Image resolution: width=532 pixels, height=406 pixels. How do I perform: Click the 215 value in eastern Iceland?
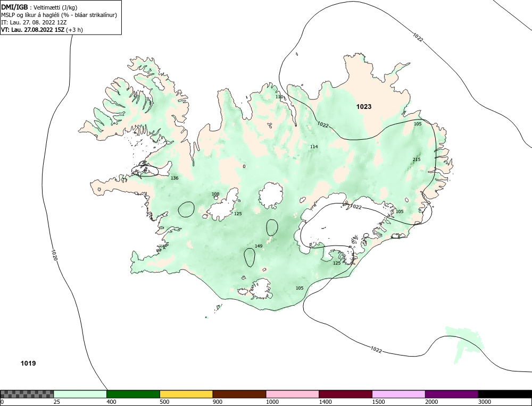(x=417, y=159)
